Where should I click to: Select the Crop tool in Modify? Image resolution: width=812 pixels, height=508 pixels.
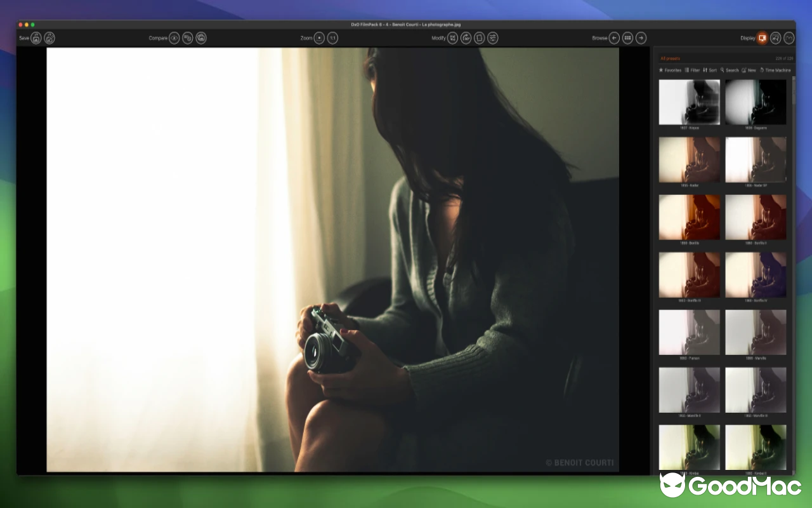pyautogui.click(x=452, y=37)
